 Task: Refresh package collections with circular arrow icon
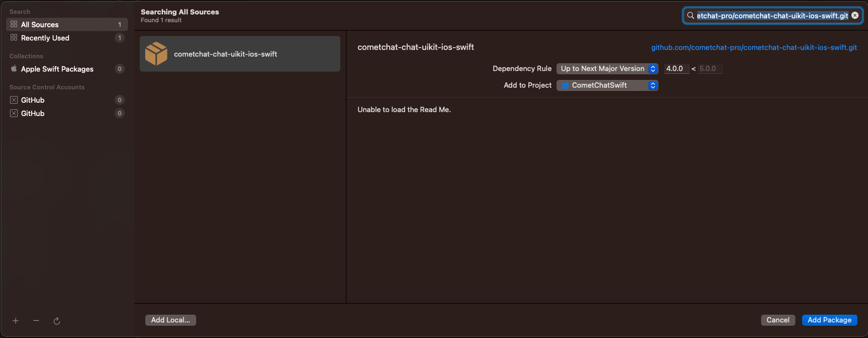57,321
